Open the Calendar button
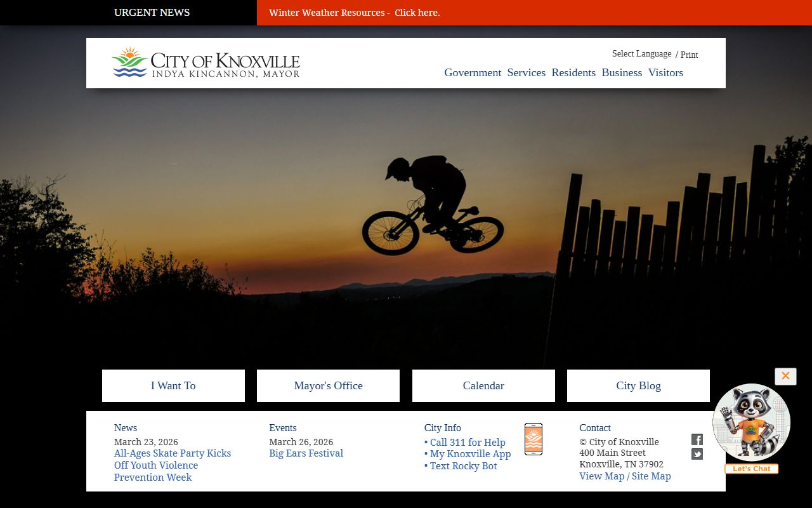 (x=483, y=385)
